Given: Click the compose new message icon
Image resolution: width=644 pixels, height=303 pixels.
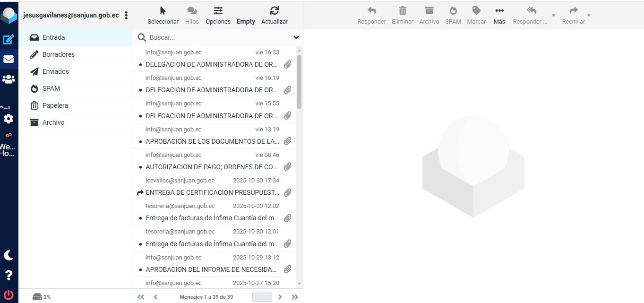Looking at the screenshot, I should (x=9, y=40).
